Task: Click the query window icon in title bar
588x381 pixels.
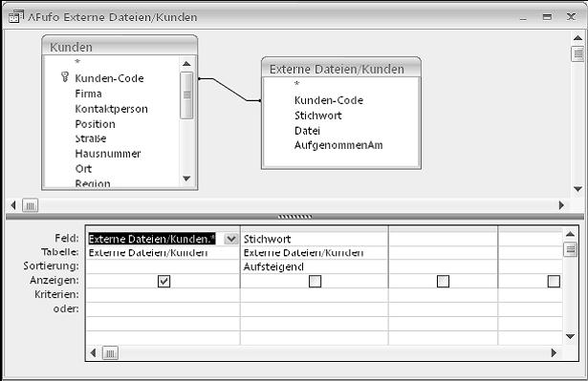Action: (16, 16)
